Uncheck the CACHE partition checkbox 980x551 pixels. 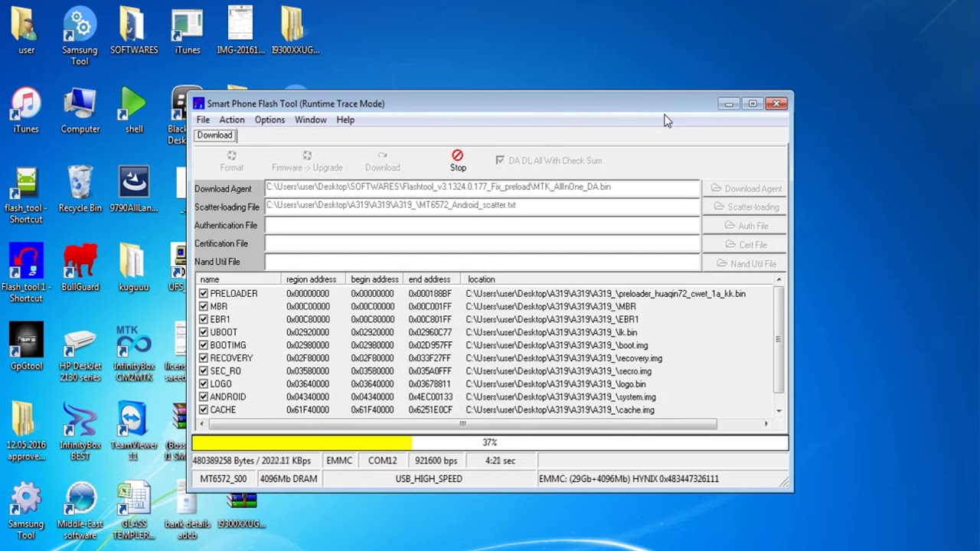point(203,410)
